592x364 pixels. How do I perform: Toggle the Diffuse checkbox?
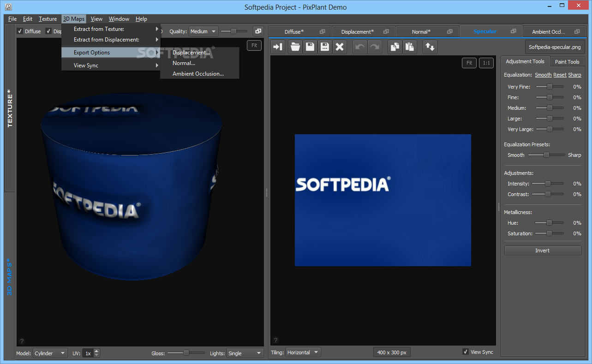click(x=20, y=31)
